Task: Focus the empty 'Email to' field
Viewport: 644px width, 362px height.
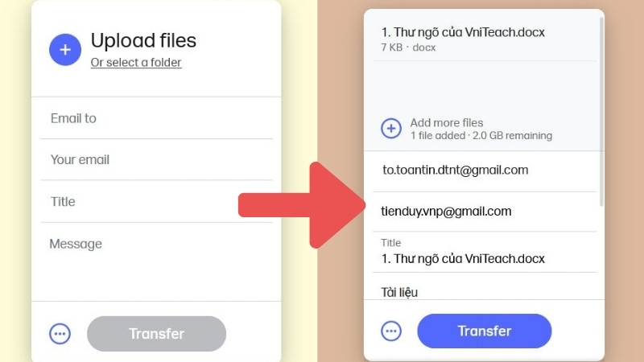Action: point(156,118)
